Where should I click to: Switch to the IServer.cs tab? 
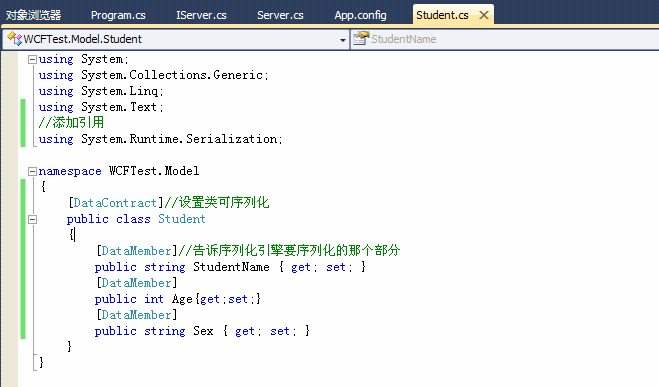tap(201, 15)
